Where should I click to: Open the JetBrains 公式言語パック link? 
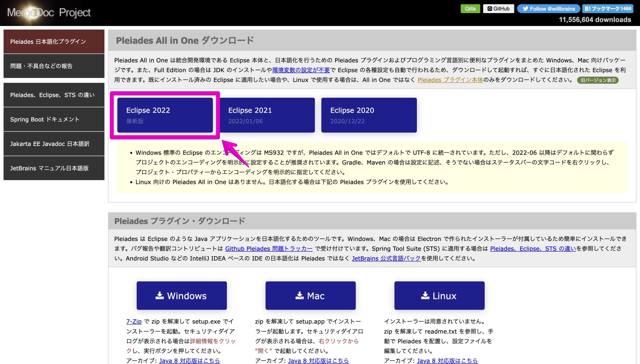click(386, 258)
